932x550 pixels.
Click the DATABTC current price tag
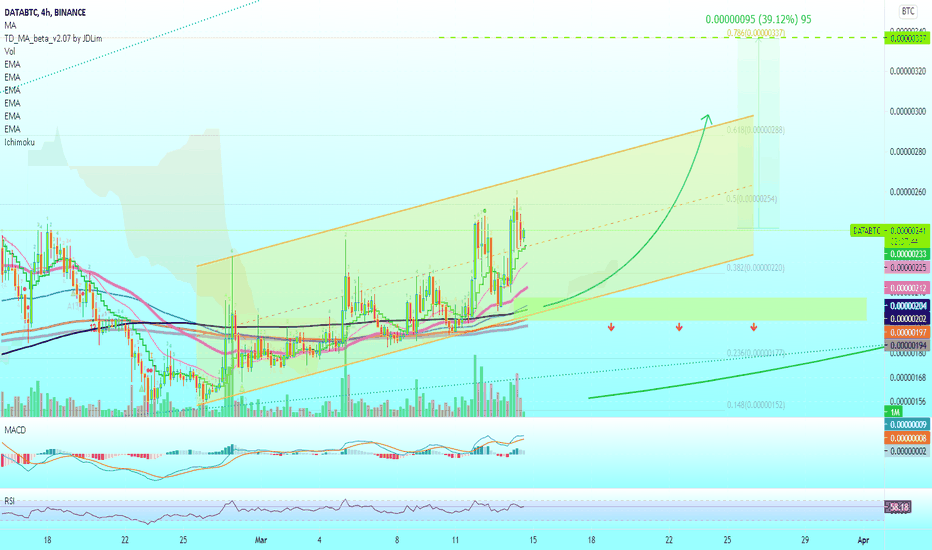(x=890, y=231)
